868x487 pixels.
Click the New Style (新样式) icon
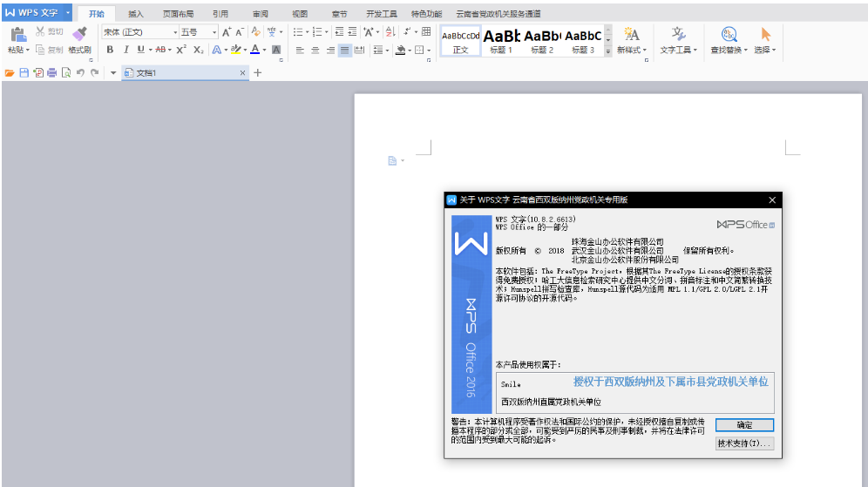pos(632,34)
